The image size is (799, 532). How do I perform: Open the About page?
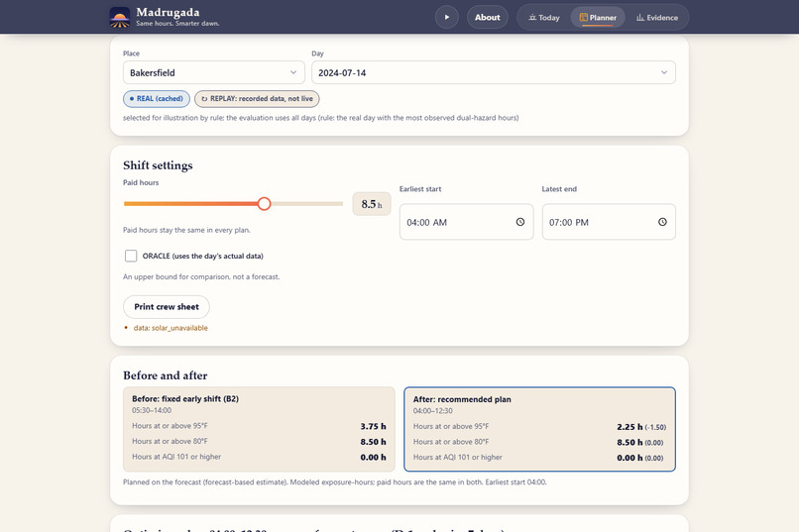(487, 17)
